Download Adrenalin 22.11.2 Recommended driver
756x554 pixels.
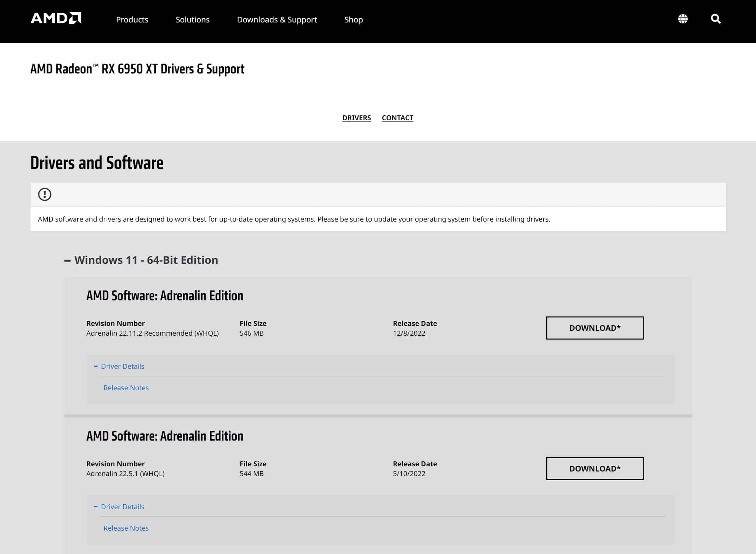(595, 328)
